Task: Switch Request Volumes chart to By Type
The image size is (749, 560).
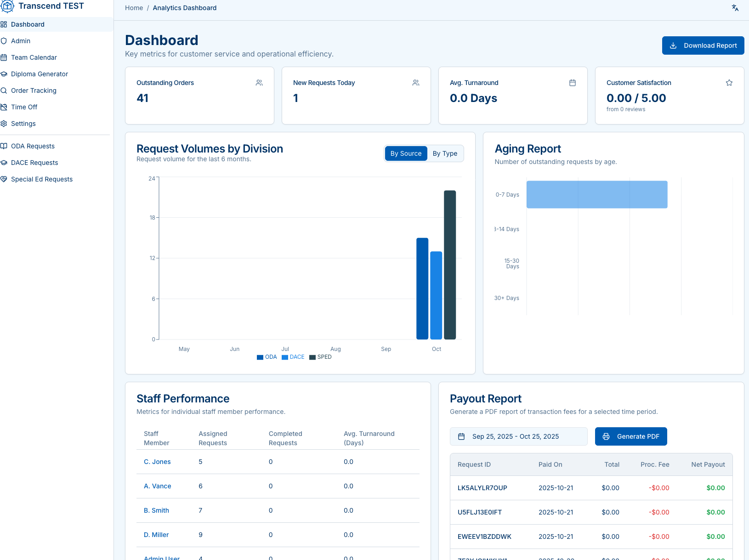Action: coord(445,153)
